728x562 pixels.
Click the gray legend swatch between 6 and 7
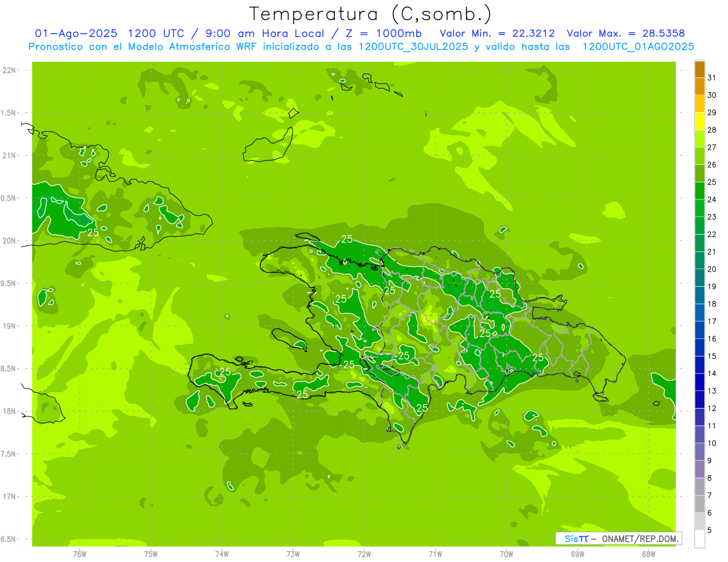click(x=699, y=504)
